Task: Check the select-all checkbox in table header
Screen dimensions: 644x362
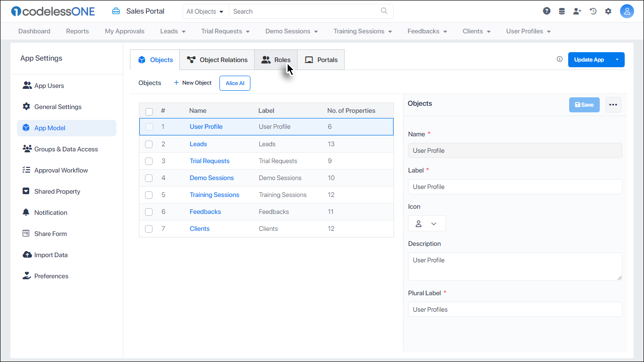Action: coord(149,111)
